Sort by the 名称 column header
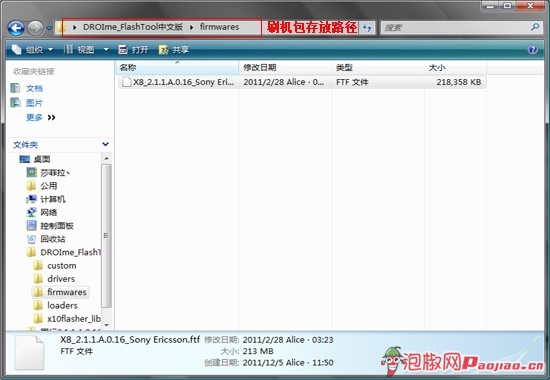Viewport: 550px width, 380px height. (x=177, y=67)
